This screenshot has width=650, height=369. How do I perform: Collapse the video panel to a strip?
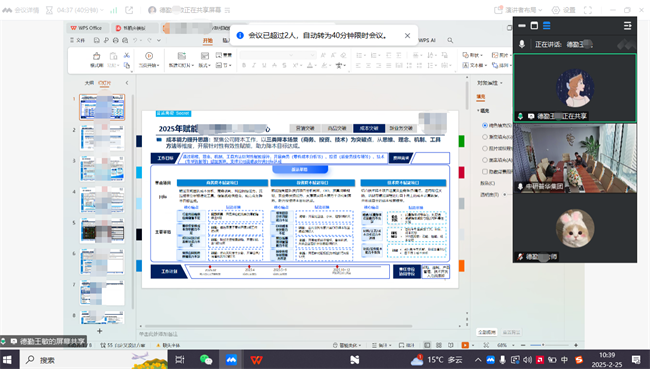[522, 26]
